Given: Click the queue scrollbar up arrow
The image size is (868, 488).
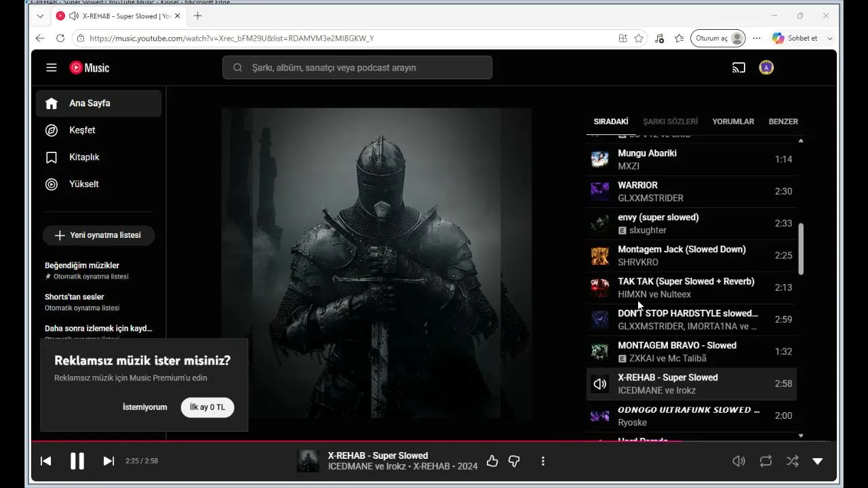Looking at the screenshot, I should [x=801, y=140].
